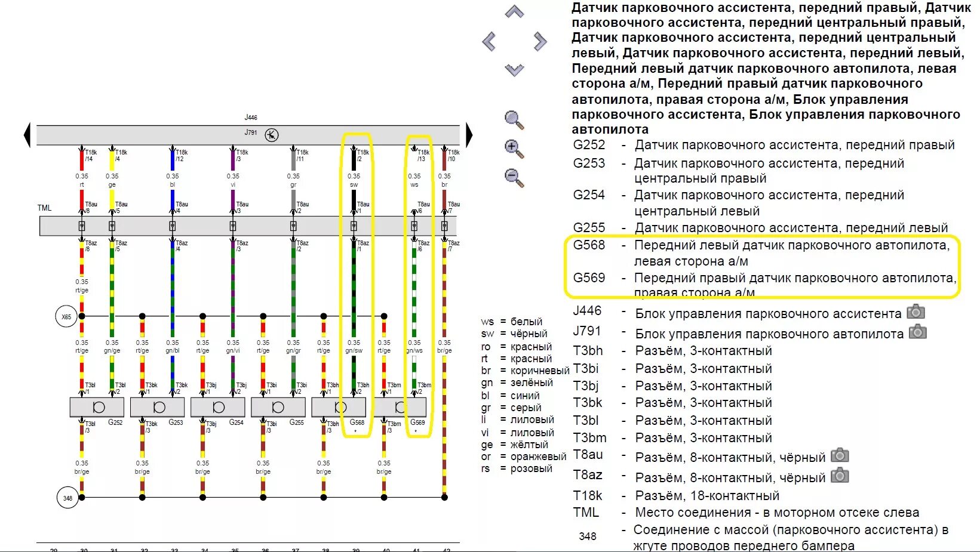Viewport: 980px width, 552px height.
Task: Select legend entry G253 front center right sensor
Action: pyautogui.click(x=739, y=171)
